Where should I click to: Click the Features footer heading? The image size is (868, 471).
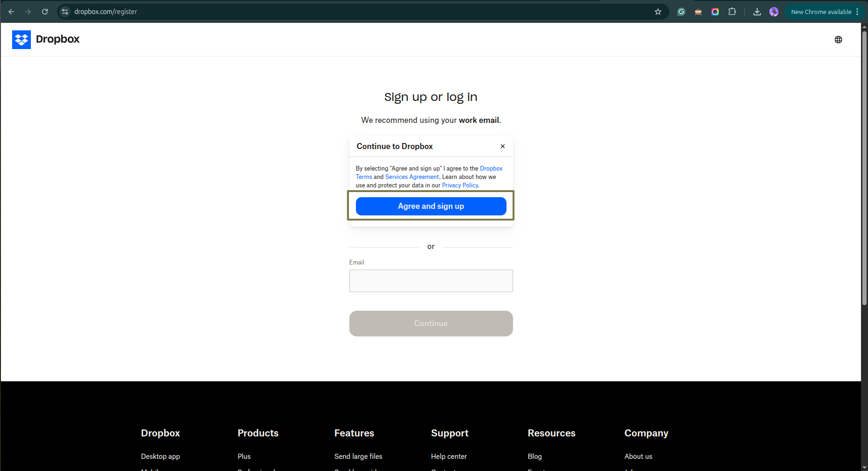pyautogui.click(x=354, y=433)
